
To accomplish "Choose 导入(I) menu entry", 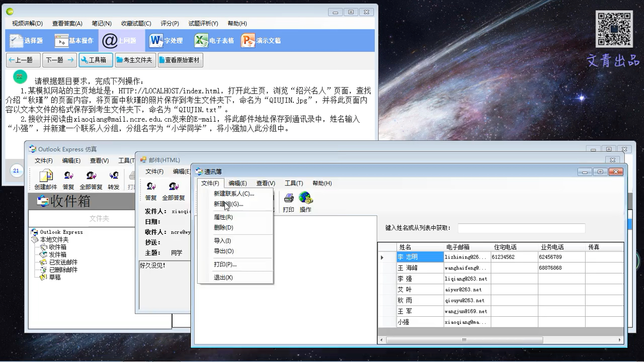I will point(235,241).
